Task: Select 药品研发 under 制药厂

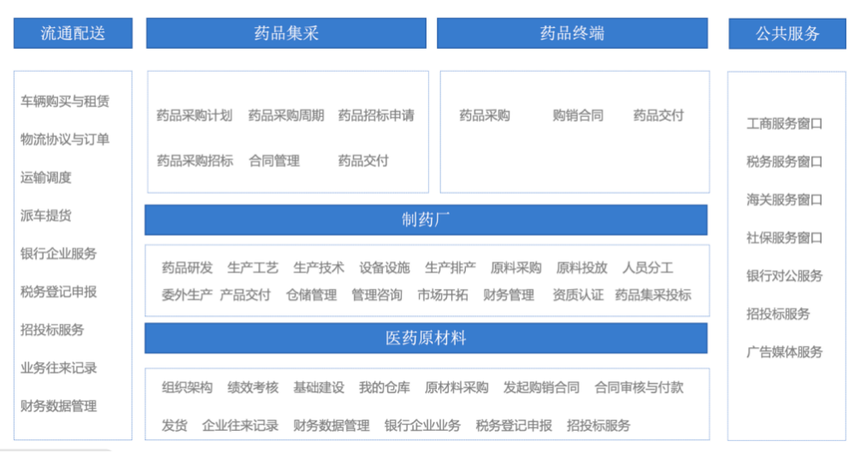Action: coord(187,268)
